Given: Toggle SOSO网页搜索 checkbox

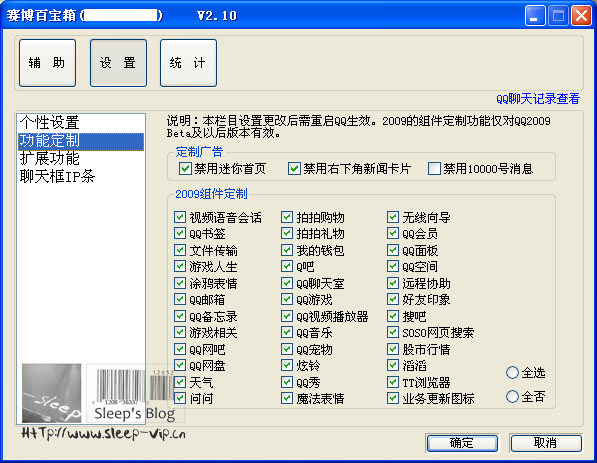Looking at the screenshot, I should [x=393, y=332].
